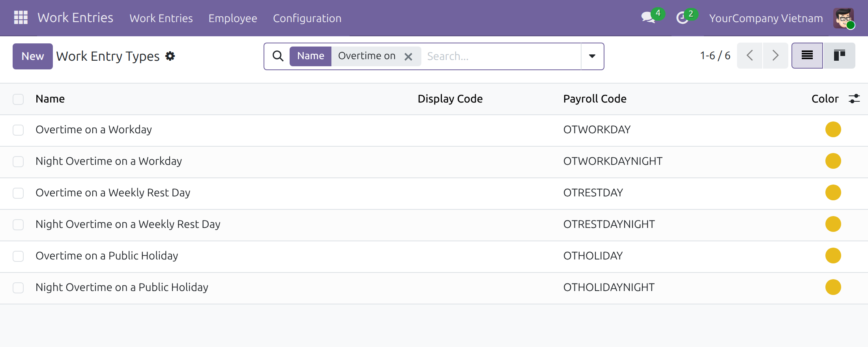Sort by the Display Code column header
The width and height of the screenshot is (868, 347).
click(x=450, y=99)
